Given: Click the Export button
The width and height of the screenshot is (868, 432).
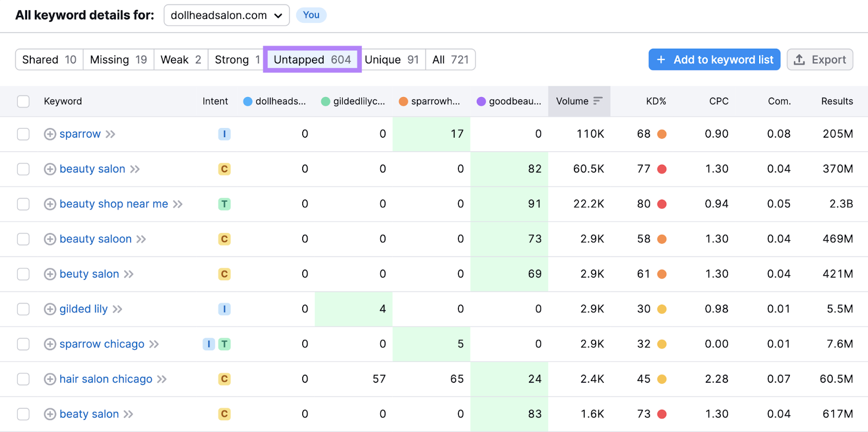Looking at the screenshot, I should (820, 60).
